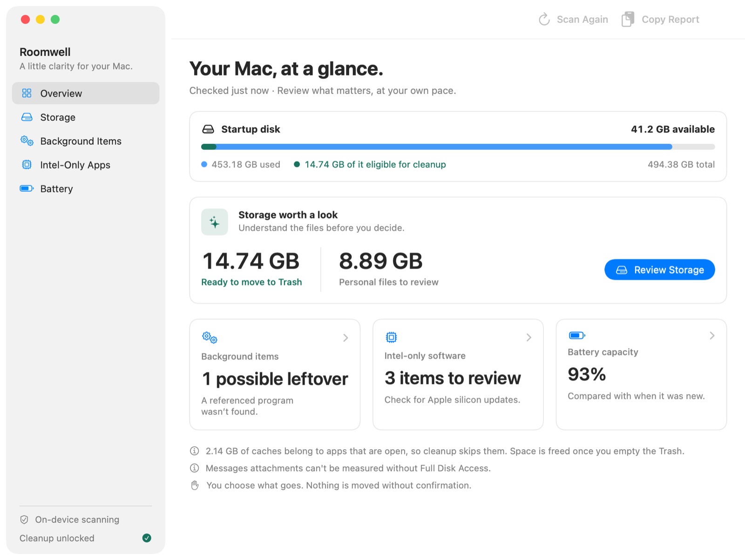Click the "453.18 GB used" legend
This screenshot has height=560, width=745.
(x=246, y=164)
